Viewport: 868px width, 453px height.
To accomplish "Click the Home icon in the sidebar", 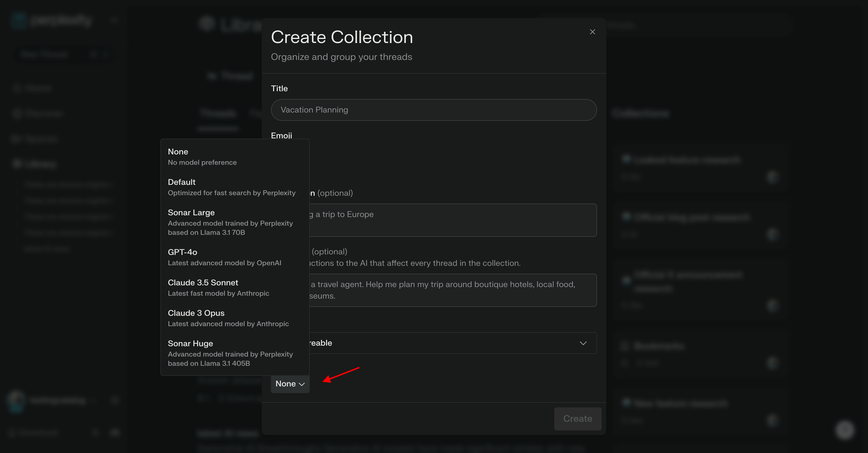I will pyautogui.click(x=17, y=88).
